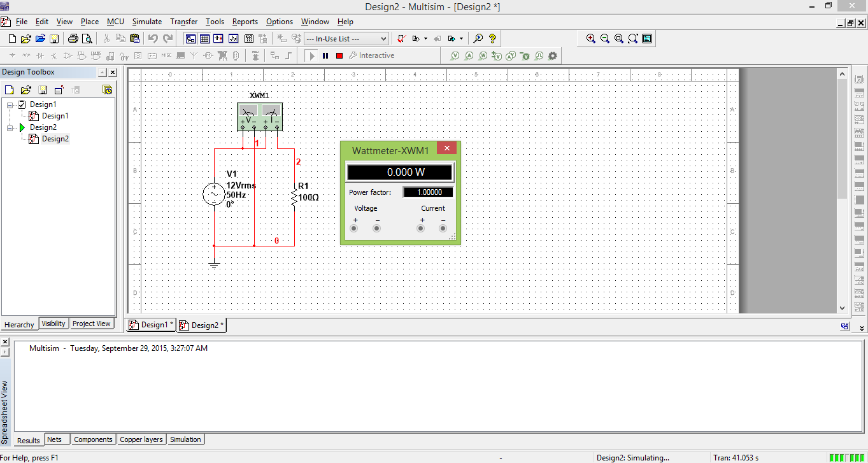Select the power probe icon

click(x=483, y=56)
